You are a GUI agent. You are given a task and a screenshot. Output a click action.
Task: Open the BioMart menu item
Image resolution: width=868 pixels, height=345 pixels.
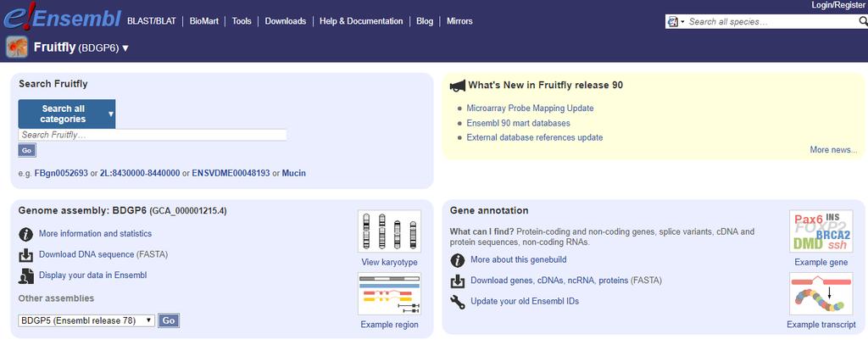[203, 21]
